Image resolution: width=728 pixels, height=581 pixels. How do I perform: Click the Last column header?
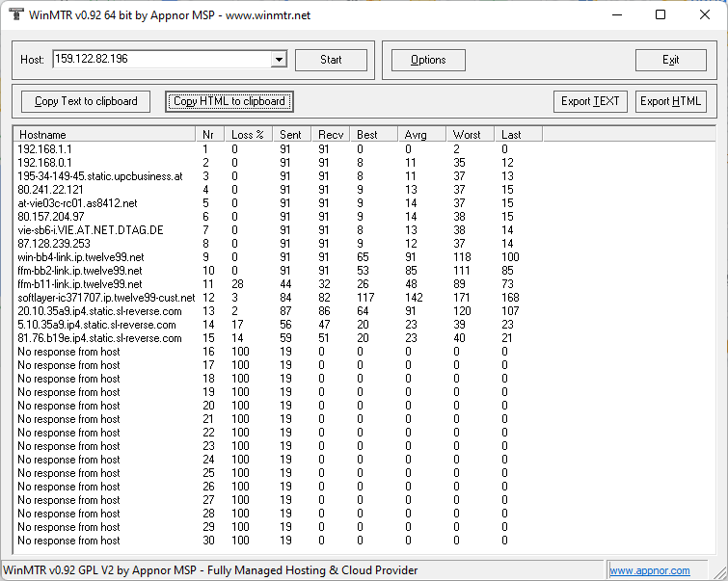click(519, 135)
